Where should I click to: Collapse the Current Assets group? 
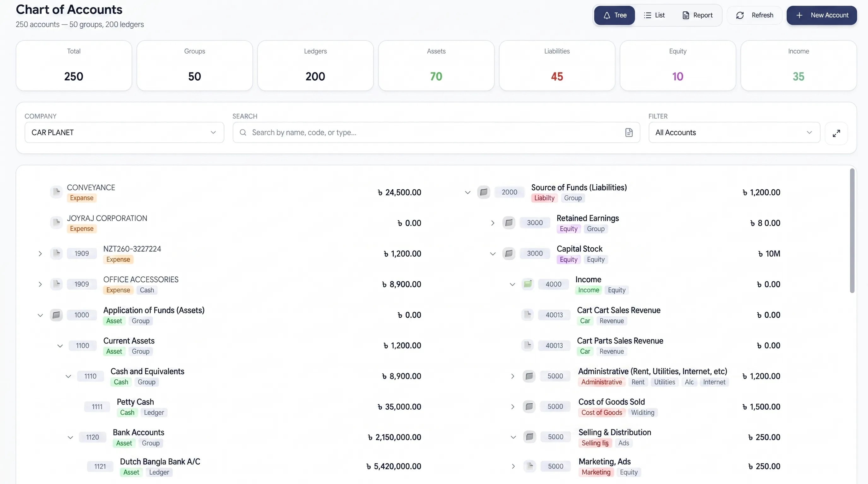point(60,346)
